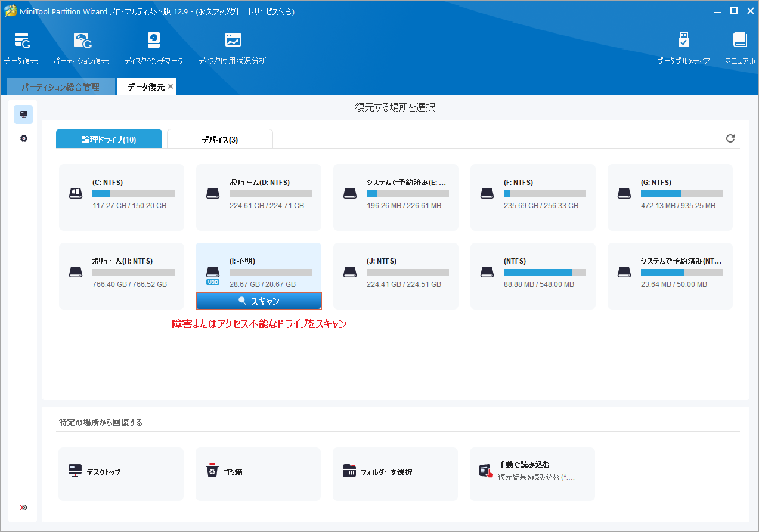Open フォルダーを選択 to pick a folder

[x=395, y=474]
